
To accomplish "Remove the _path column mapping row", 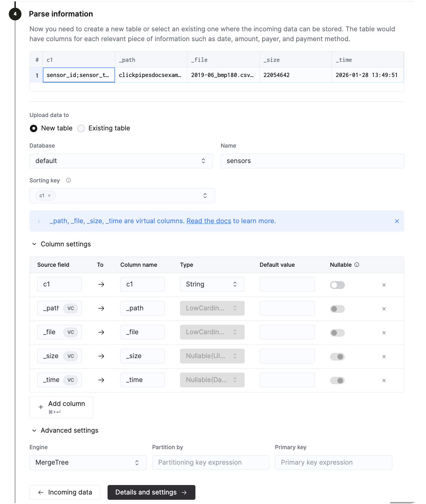I will 384,309.
